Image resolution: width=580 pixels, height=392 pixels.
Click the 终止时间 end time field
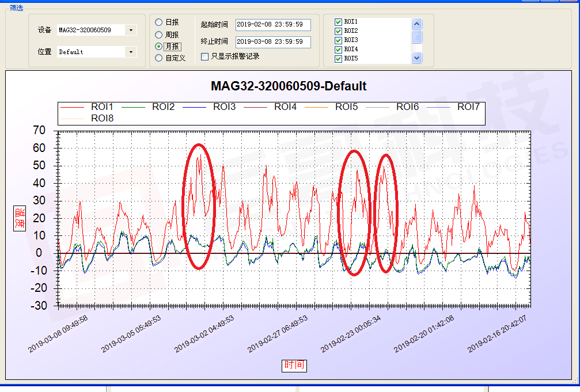(x=273, y=42)
